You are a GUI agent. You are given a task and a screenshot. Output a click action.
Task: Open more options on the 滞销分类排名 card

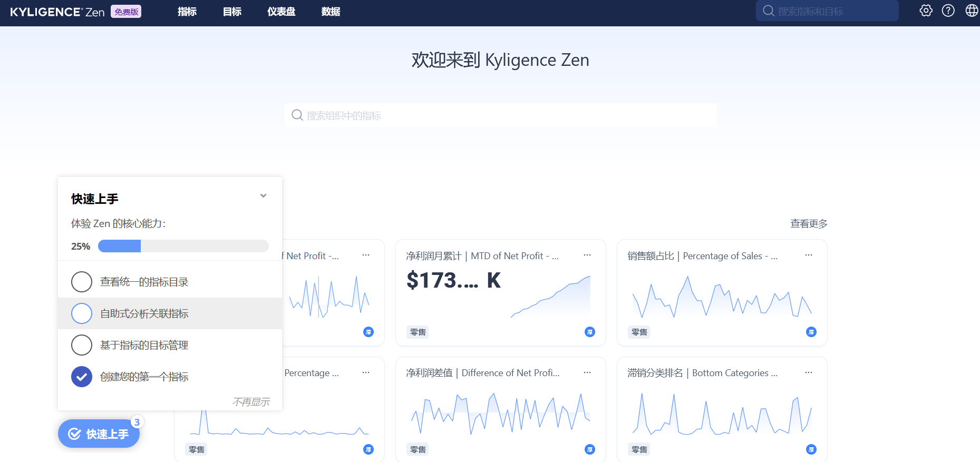pyautogui.click(x=809, y=372)
